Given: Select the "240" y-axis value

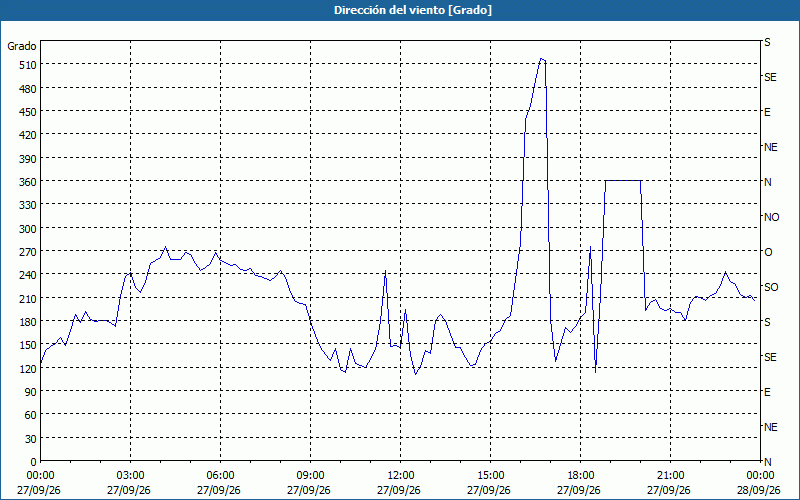Looking at the screenshot, I should point(28,275).
